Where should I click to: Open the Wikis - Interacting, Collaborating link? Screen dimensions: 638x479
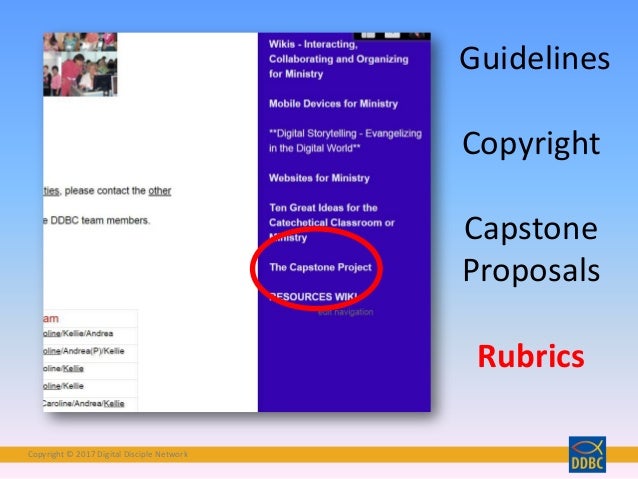338,59
